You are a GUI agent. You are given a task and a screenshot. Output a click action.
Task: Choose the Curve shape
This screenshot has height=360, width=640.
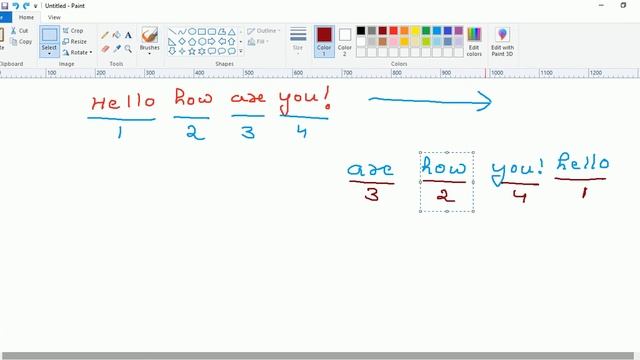(x=182, y=31)
